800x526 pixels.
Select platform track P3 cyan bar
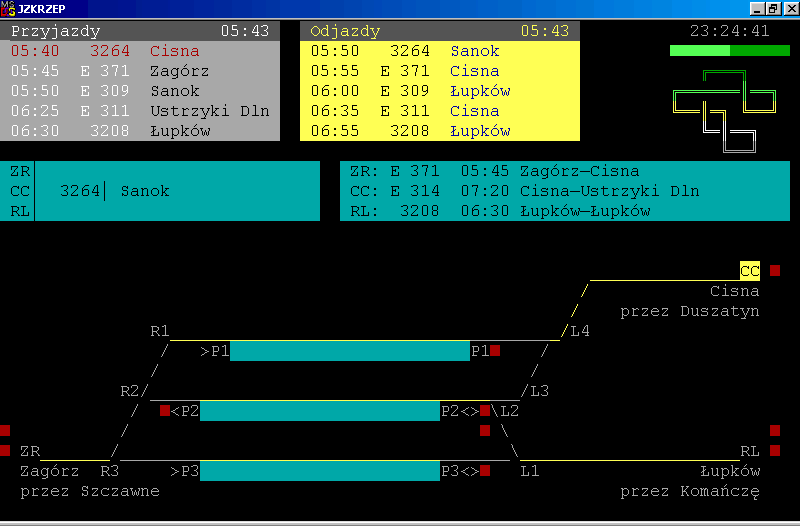(320, 471)
